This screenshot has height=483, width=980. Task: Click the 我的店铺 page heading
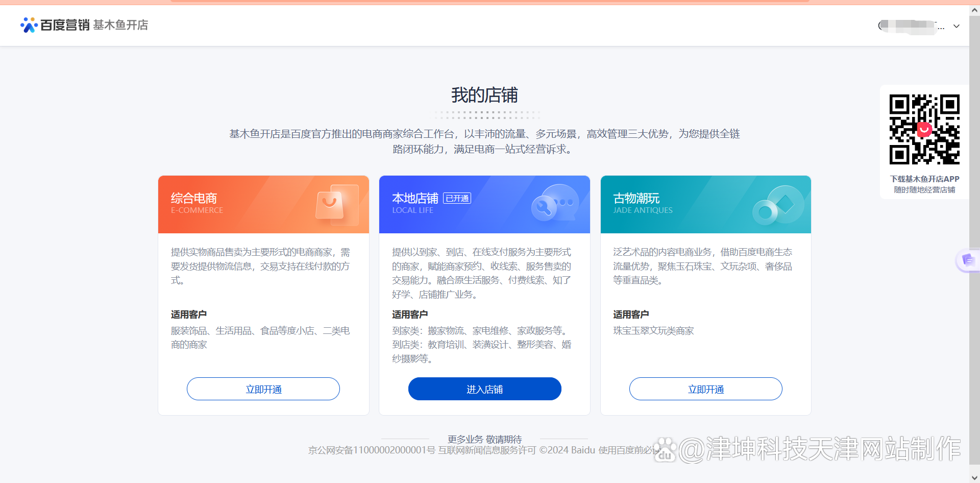pos(484,95)
